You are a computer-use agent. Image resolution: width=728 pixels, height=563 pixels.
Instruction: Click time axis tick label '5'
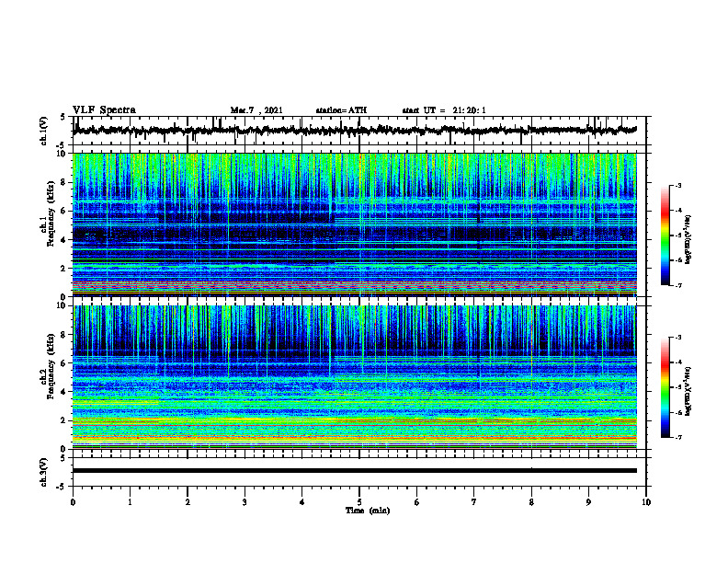coord(359,502)
